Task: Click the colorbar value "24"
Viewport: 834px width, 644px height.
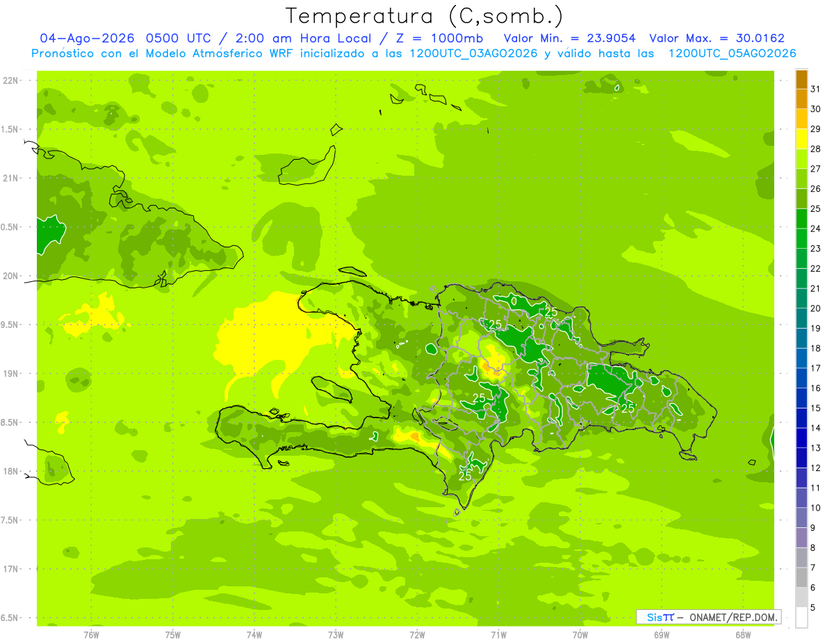Action: tap(816, 229)
